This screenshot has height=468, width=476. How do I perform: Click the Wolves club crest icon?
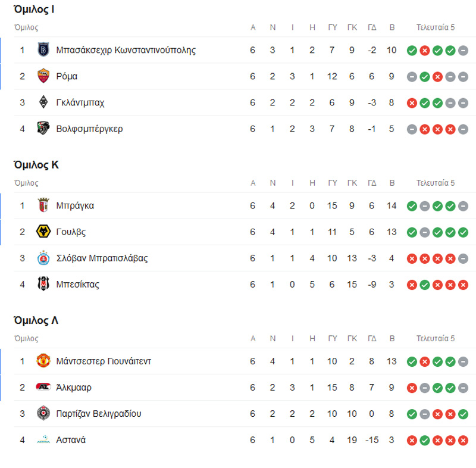pyautogui.click(x=43, y=232)
